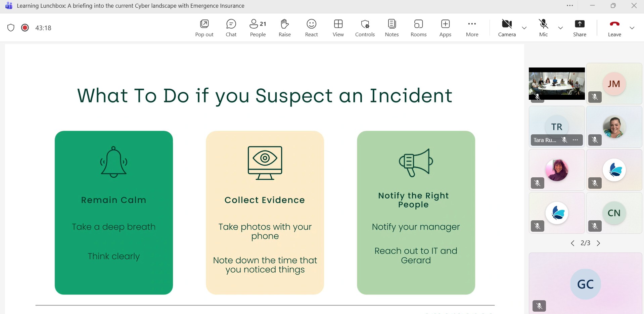Screen dimensions: 644x314
Task: Open meeting Notes
Action: tap(392, 28)
